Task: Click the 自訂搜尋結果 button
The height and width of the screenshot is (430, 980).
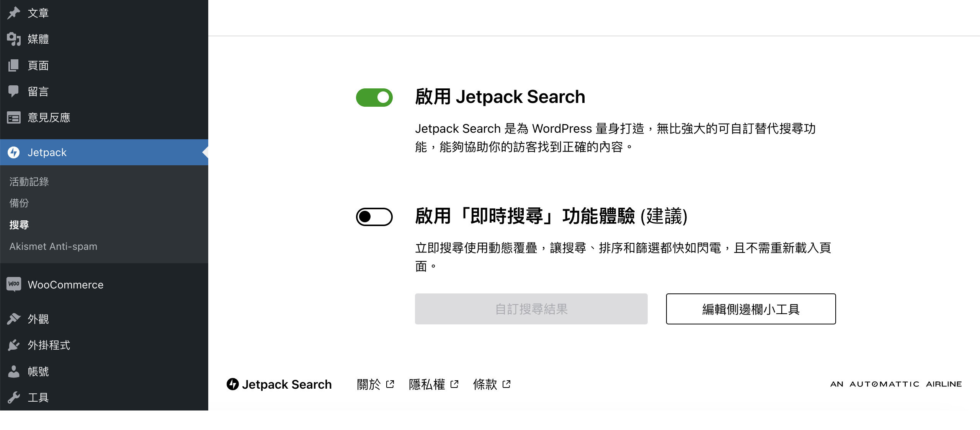Action: 531,309
